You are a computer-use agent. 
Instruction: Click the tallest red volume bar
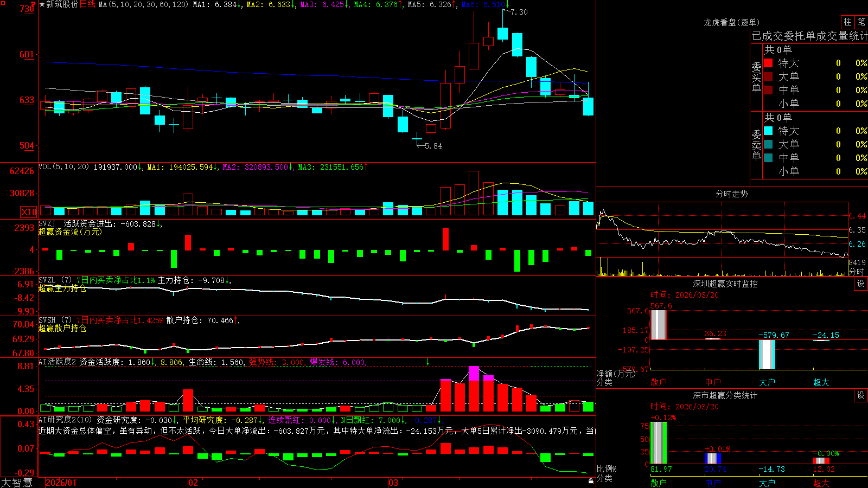pyautogui.click(x=474, y=193)
